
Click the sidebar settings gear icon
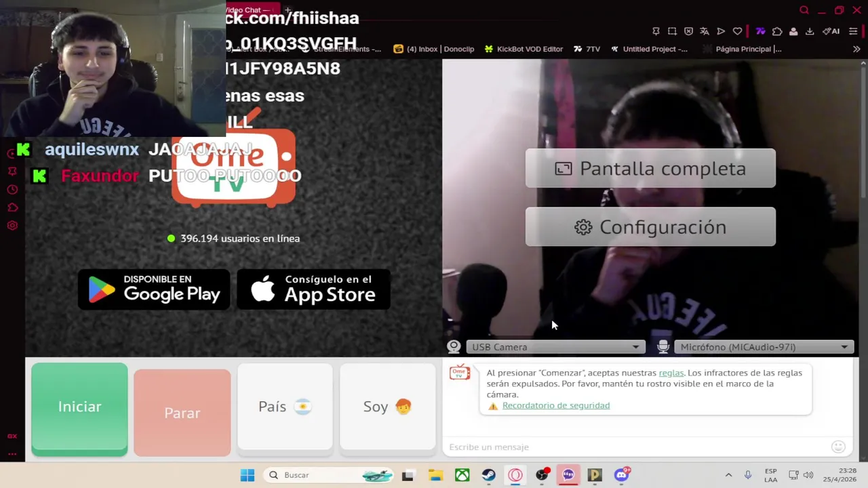point(12,226)
